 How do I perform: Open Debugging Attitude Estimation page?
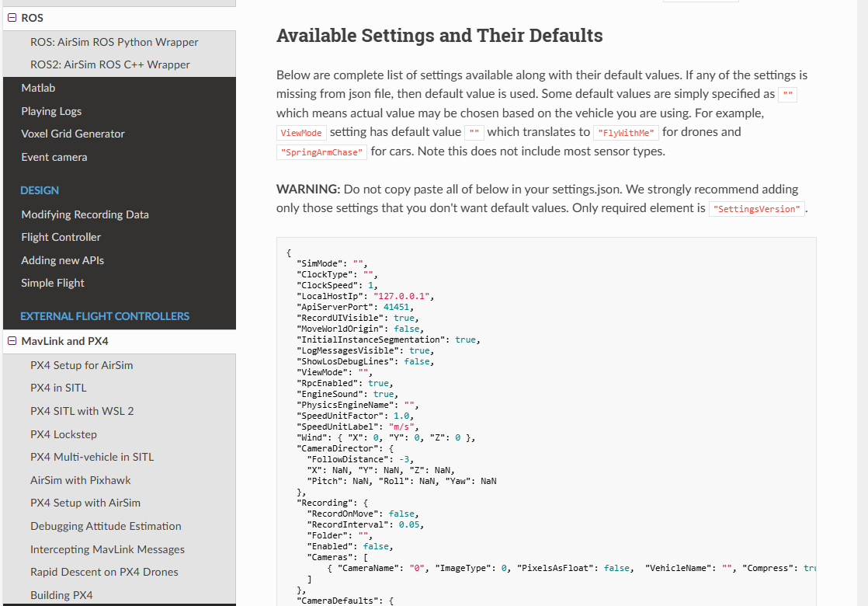pyautogui.click(x=106, y=526)
